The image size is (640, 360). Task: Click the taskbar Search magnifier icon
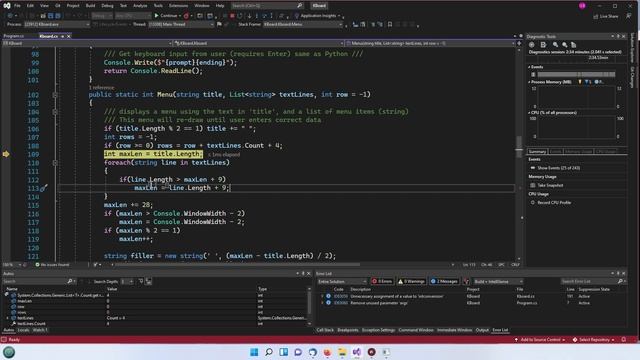[x=269, y=352]
